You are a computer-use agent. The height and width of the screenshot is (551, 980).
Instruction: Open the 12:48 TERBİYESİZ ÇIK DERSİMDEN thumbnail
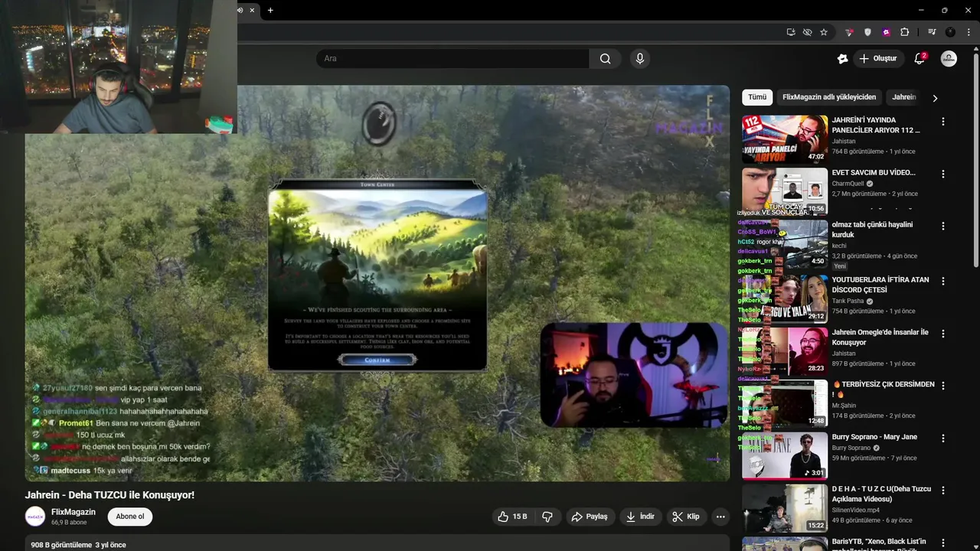tap(785, 403)
